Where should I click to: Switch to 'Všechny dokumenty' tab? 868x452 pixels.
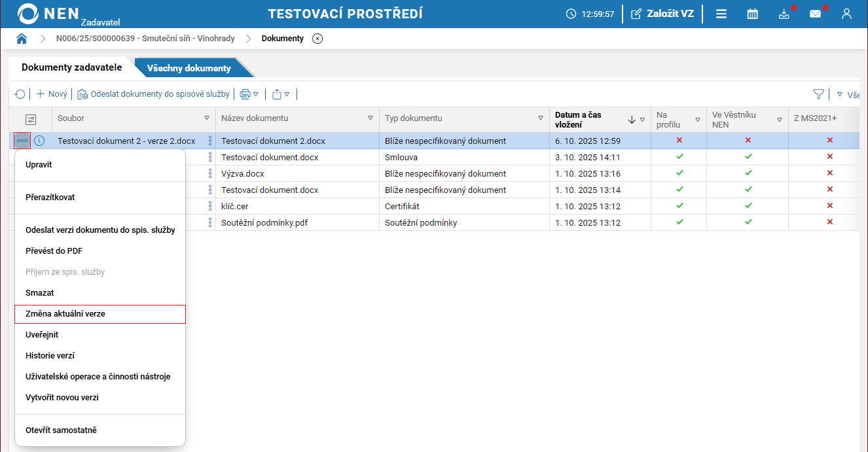click(x=189, y=68)
